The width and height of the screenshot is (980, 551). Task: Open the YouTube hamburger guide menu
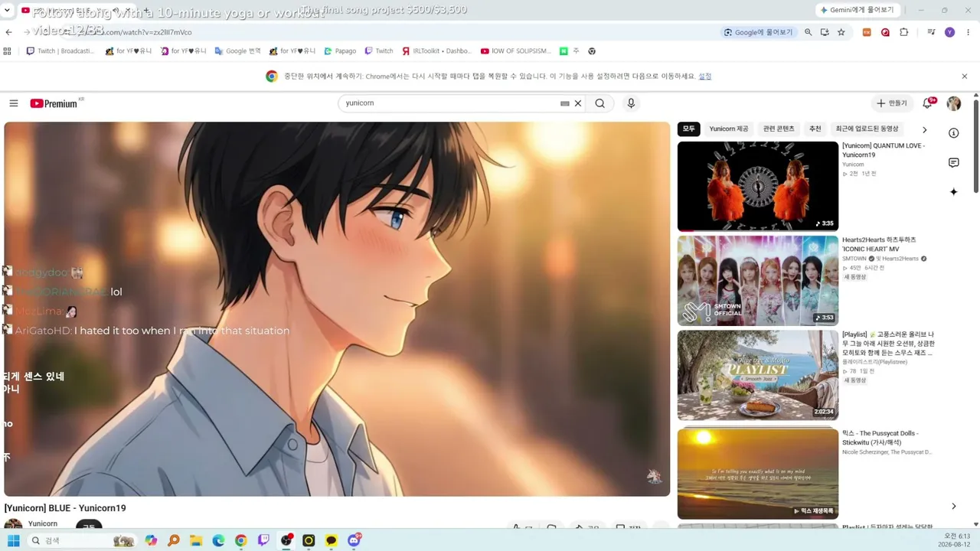pos(14,103)
